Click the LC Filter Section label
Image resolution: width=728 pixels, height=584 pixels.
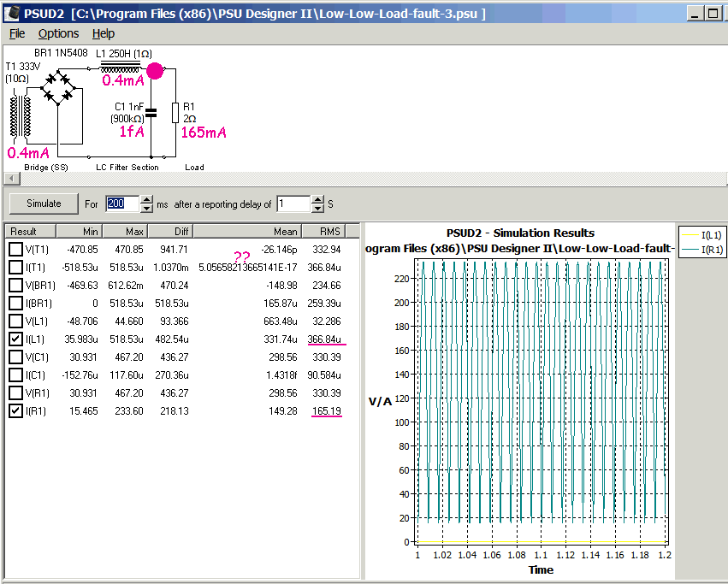[127, 167]
